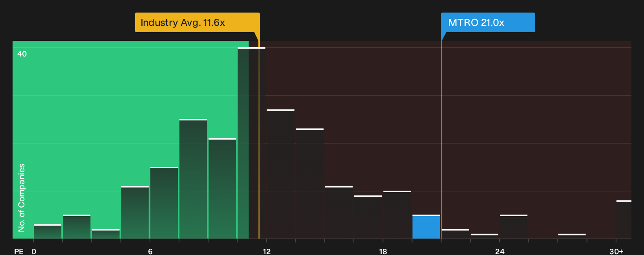The height and width of the screenshot is (255, 644).
Task: Select the MTRO 21.0x label
Action: [488, 22]
